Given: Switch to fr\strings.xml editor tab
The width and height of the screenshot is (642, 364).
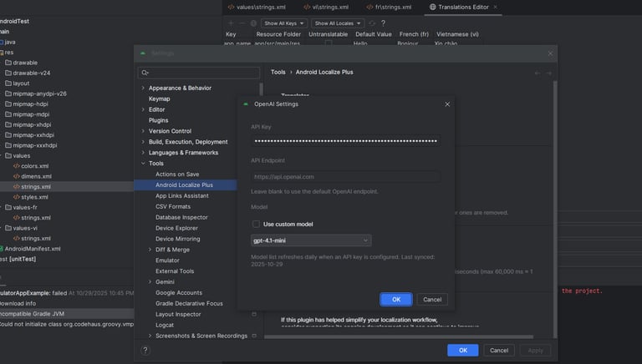Looking at the screenshot, I should 389,7.
